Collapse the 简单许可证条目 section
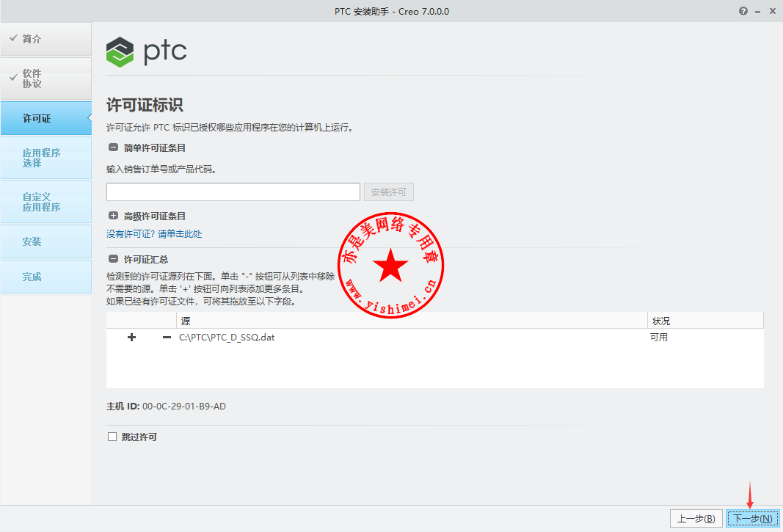 pyautogui.click(x=113, y=147)
